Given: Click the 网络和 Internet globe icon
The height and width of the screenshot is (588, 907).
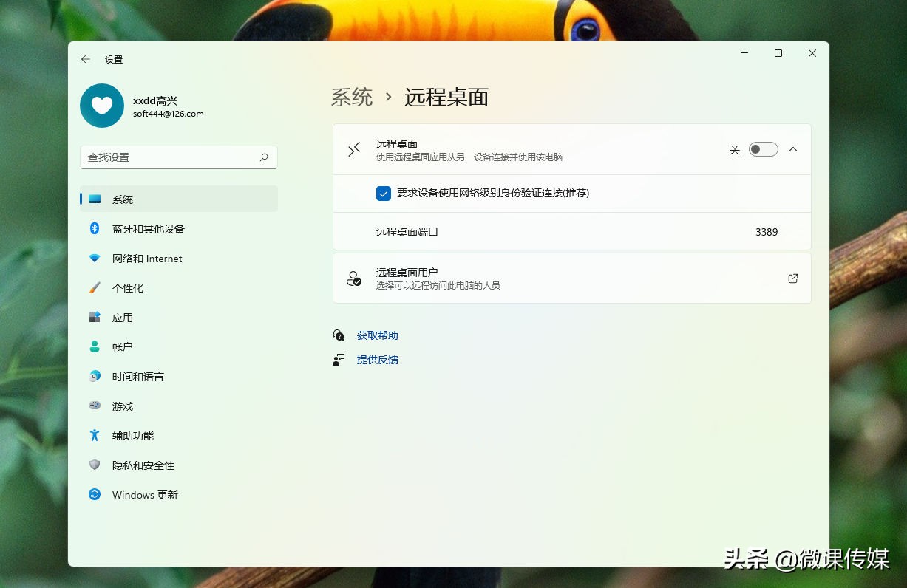Looking at the screenshot, I should pyautogui.click(x=94, y=258).
